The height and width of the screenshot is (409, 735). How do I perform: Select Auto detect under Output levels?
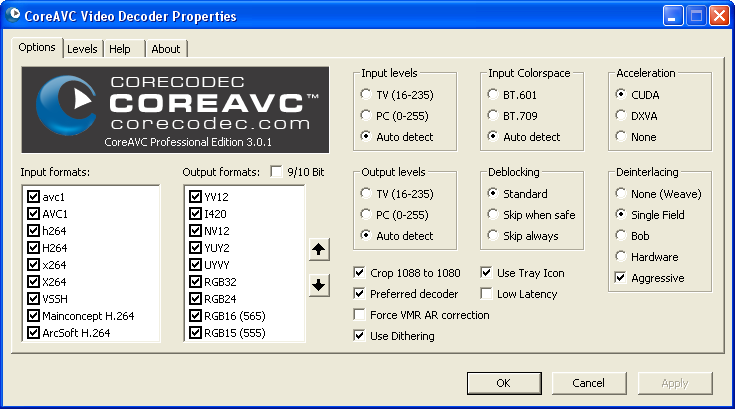click(366, 236)
